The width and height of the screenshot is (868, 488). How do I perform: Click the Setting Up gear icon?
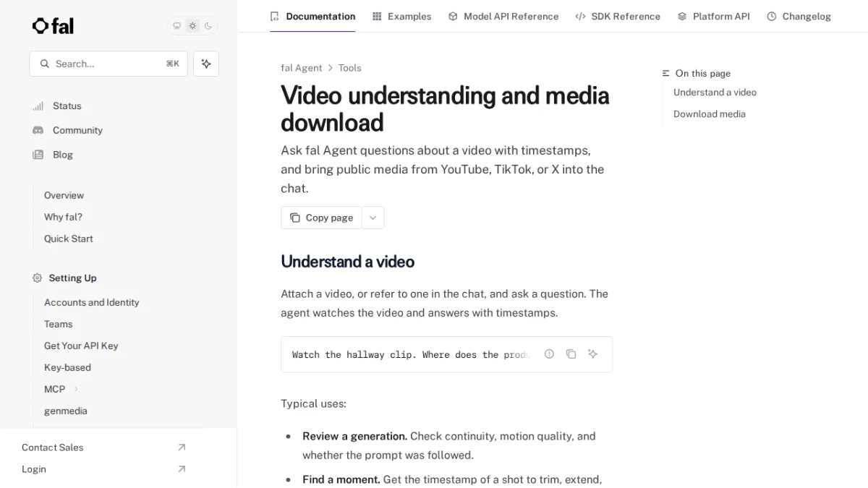coord(38,278)
